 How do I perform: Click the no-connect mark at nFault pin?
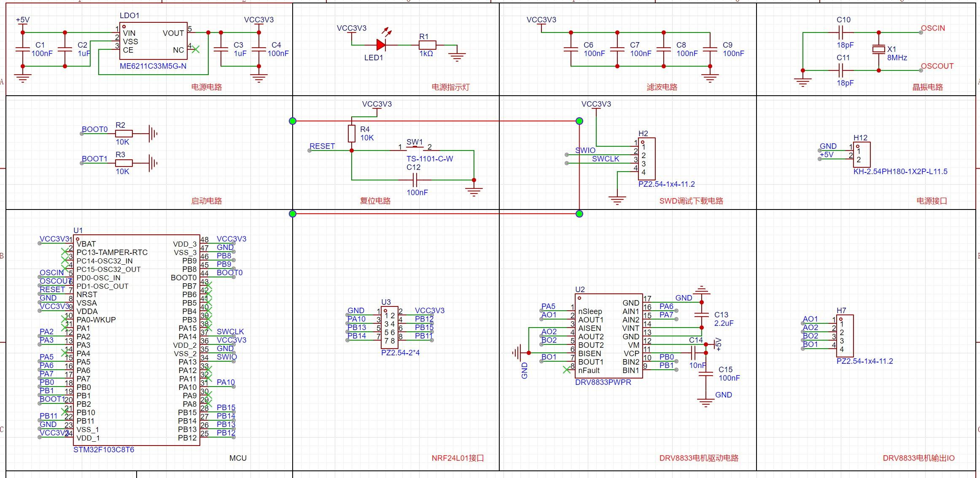(567, 370)
